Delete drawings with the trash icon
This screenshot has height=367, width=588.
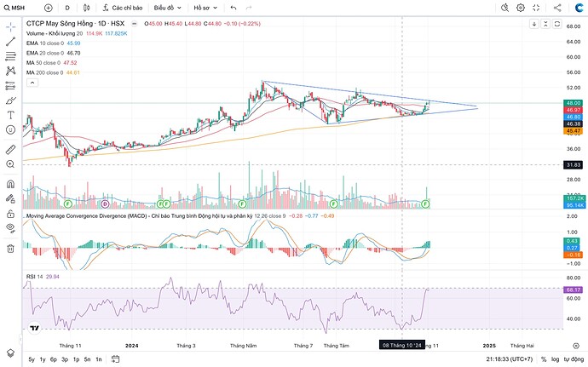coord(10,248)
